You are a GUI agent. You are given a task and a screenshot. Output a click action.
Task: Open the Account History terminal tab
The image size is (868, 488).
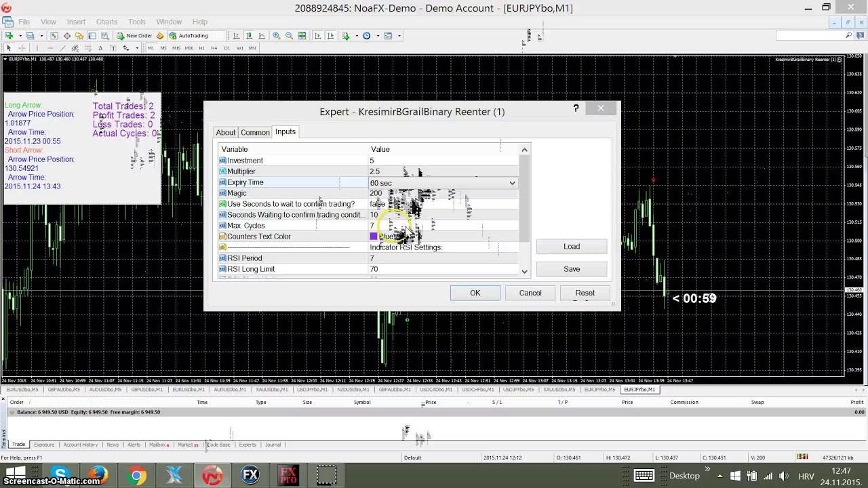(x=81, y=445)
